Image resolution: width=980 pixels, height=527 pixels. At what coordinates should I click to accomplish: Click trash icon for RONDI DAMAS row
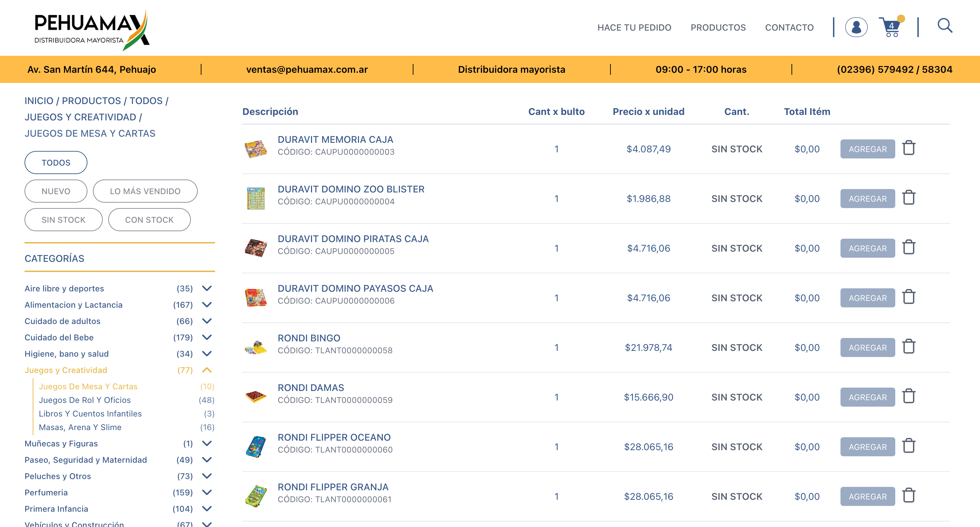point(909,396)
